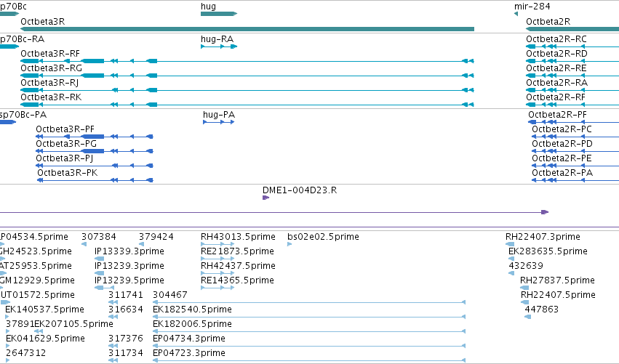619x364 pixels.
Task: Select EST IP13339.3prime
Action: 129,251
